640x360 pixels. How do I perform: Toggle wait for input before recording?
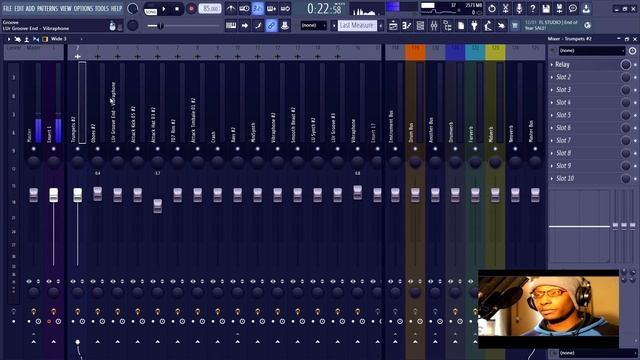[244, 8]
